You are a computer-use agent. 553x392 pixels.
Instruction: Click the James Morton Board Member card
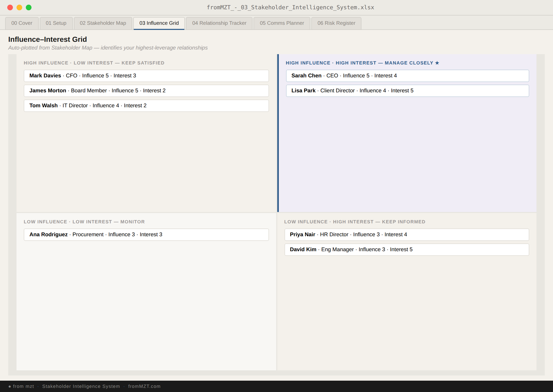[146, 91]
